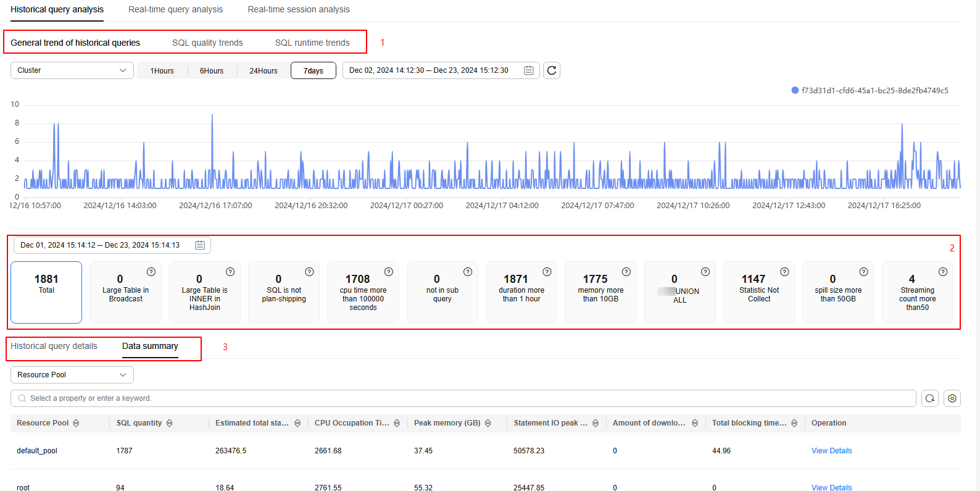Screen dimensions: 980x491
Task: Select the 1871 duration more than 1 hour card
Action: (x=521, y=292)
